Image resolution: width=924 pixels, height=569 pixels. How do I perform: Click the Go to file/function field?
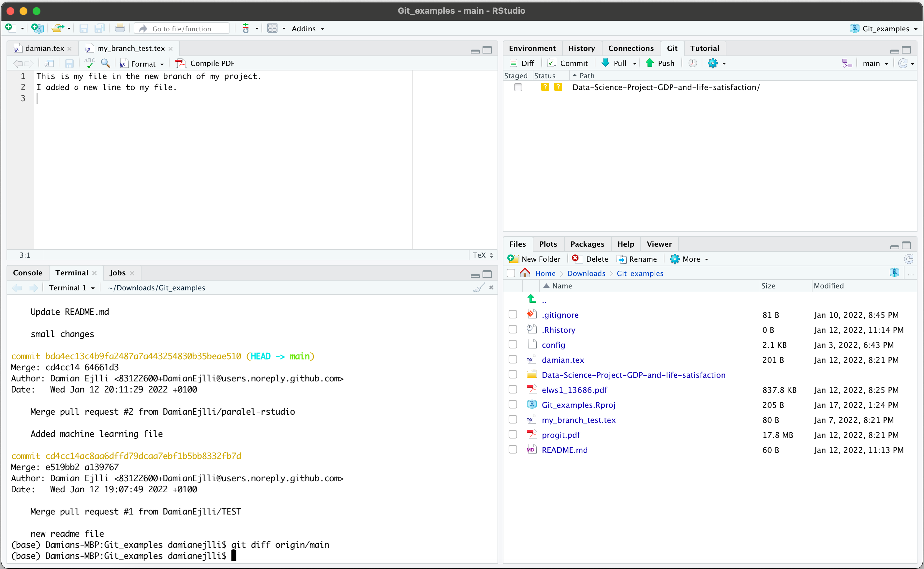[x=182, y=29]
